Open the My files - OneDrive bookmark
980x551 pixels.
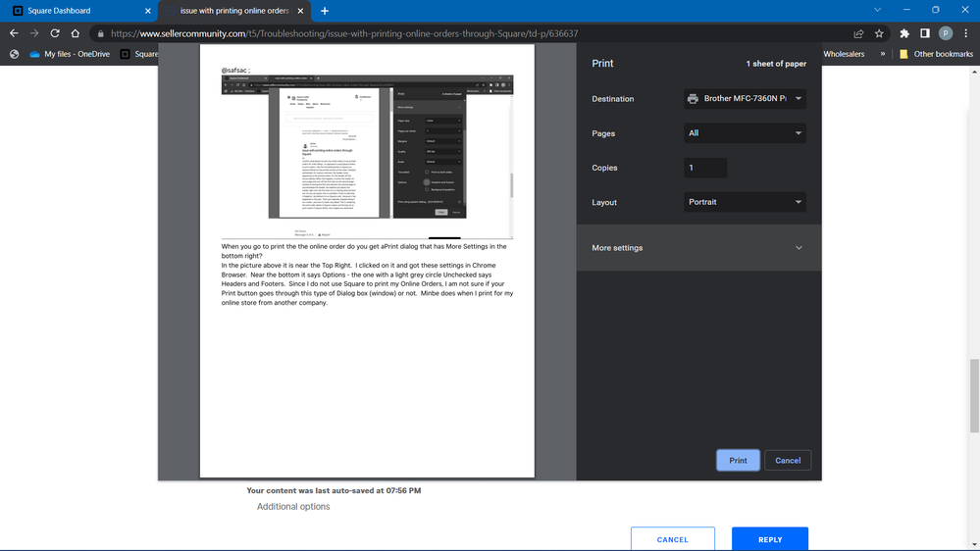coord(69,54)
